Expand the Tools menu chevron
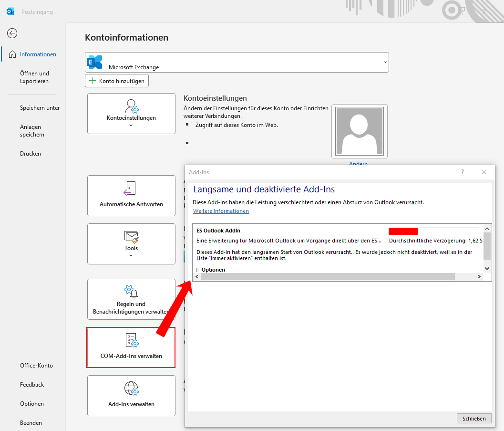This screenshot has width=504, height=431. 131,256
